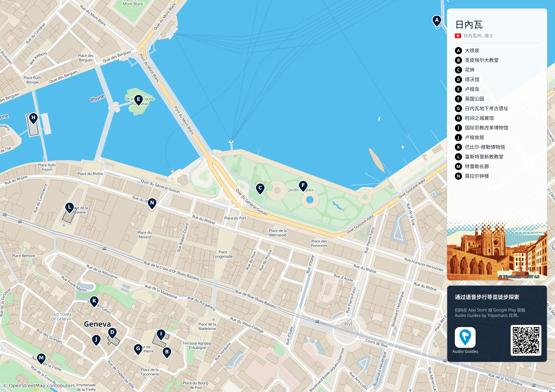Image resolution: width=555 pixels, height=392 pixels.
Task: Select 巴比尔-穆勒博物馆 in the legend list
Action: click(485, 147)
